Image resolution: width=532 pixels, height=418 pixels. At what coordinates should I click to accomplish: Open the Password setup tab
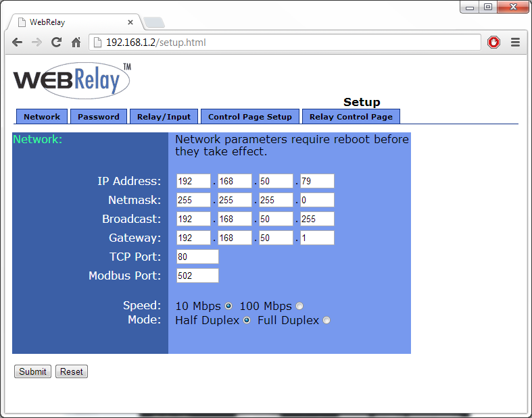(x=98, y=117)
